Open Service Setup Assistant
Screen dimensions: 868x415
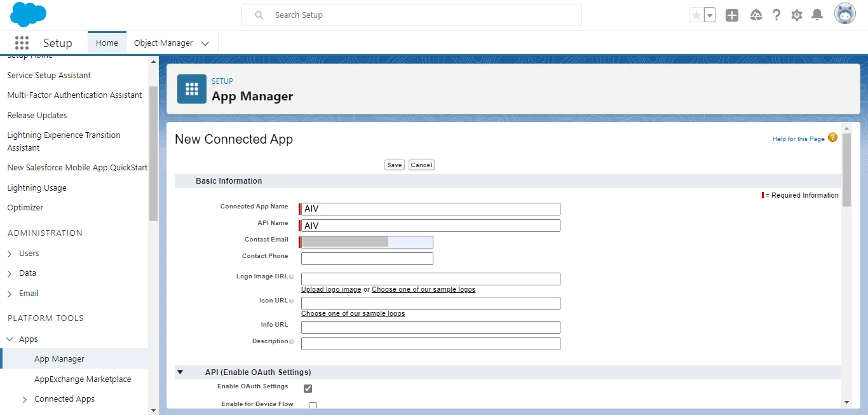coord(49,75)
